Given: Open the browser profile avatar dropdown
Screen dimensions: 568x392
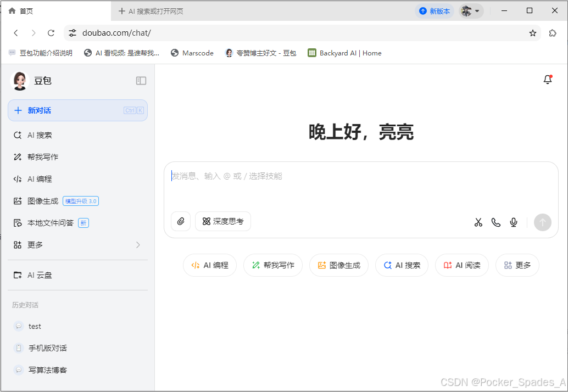Looking at the screenshot, I should [x=471, y=11].
